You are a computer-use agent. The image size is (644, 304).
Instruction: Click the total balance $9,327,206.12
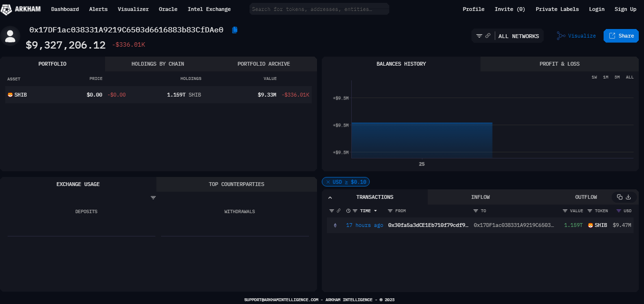point(66,45)
